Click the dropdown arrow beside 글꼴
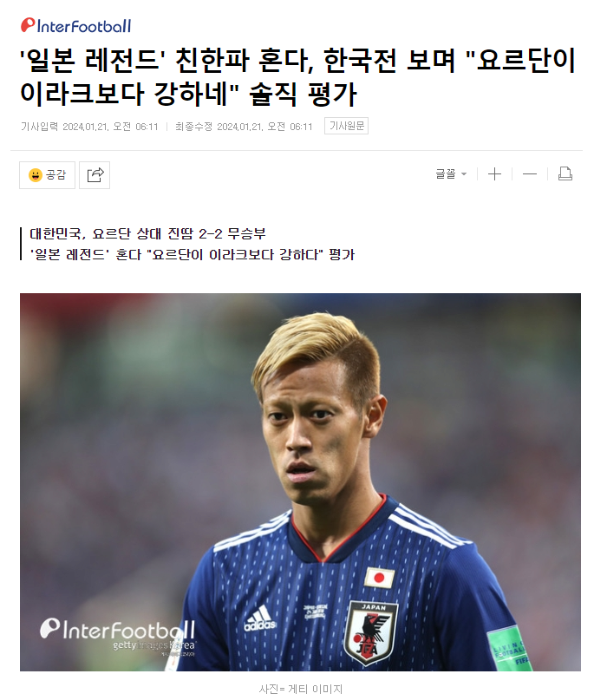 pos(464,174)
